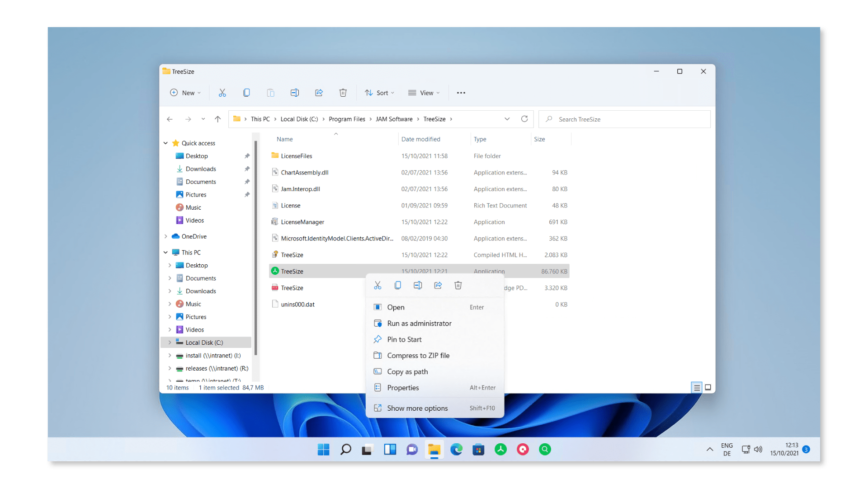Open File Explorer from the taskbar

434,449
